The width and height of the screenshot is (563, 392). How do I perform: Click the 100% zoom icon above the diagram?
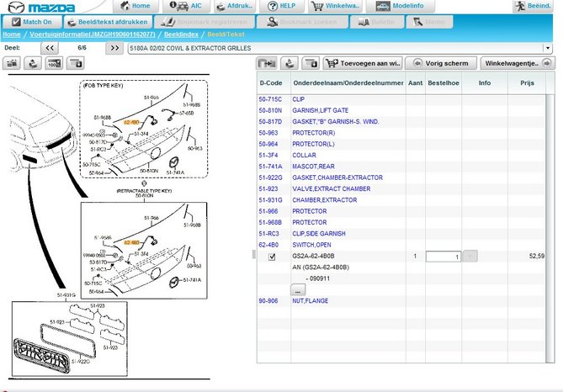click(53, 63)
